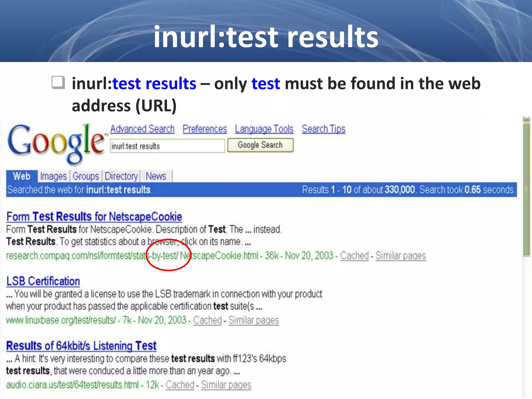The height and width of the screenshot is (399, 532).
Task: Select the Web tab
Action: coord(22,176)
